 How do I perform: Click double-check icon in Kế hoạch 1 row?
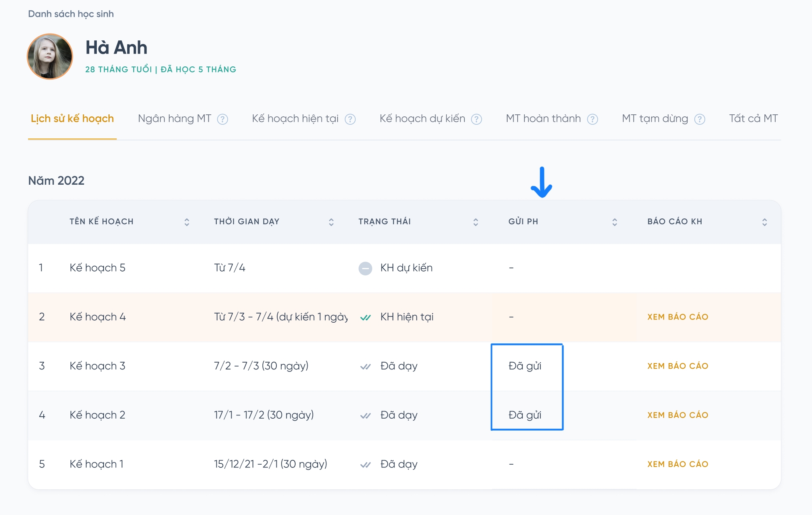365,465
